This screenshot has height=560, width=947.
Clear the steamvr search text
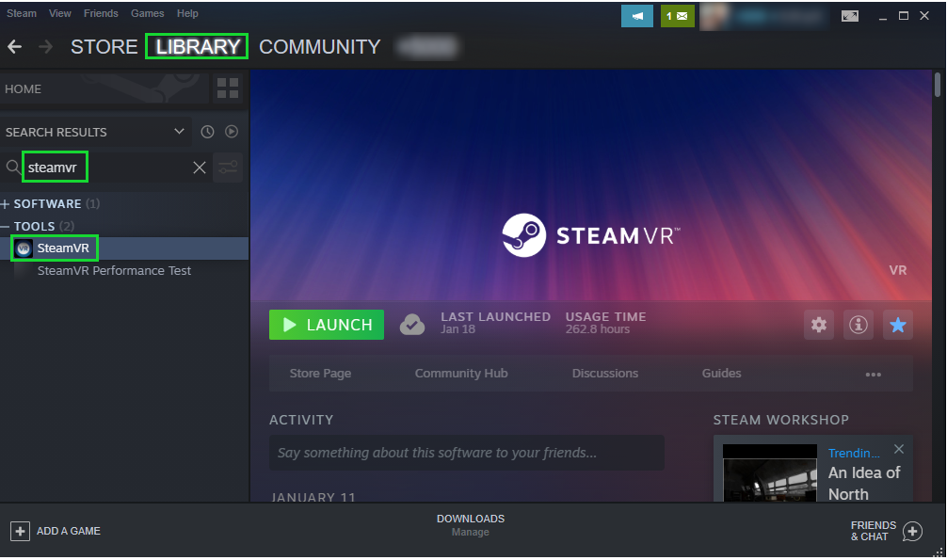200,168
